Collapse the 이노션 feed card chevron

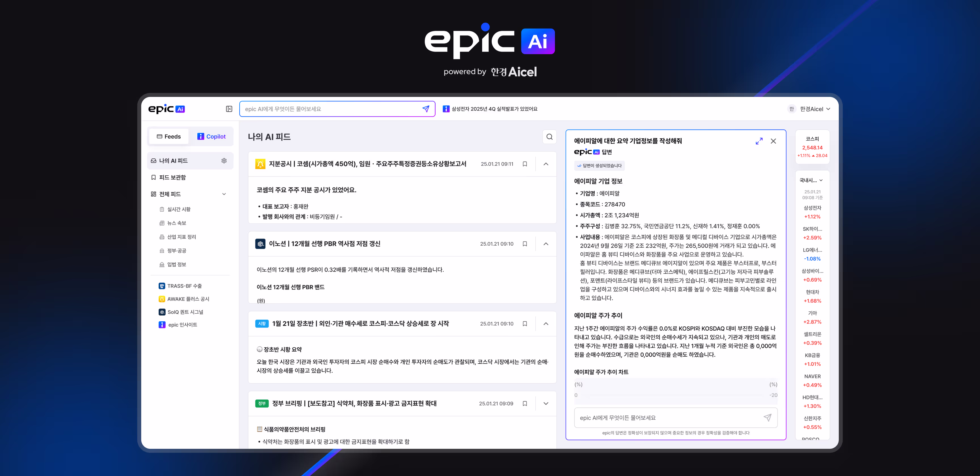(x=546, y=244)
